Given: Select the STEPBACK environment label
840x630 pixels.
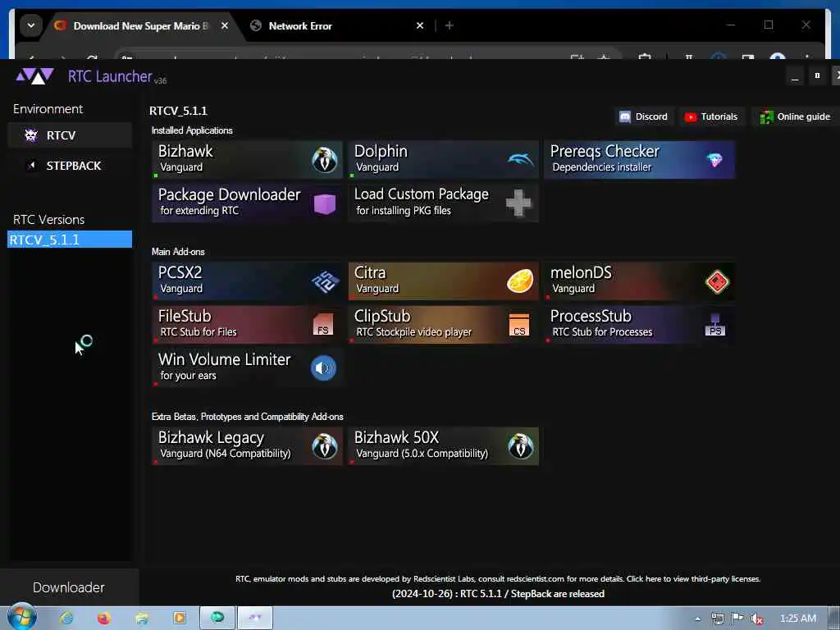Looking at the screenshot, I should 74,166.
